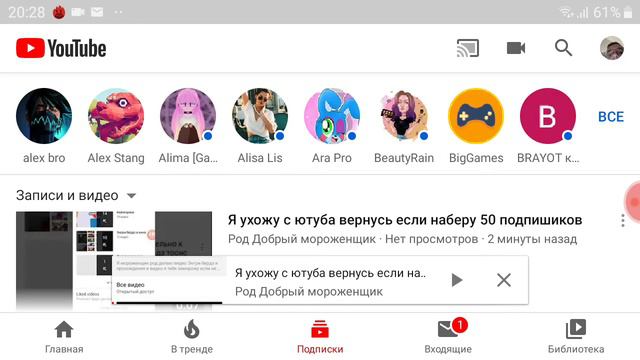Select the Подписки subscriptions tab
640x360 pixels.
pyautogui.click(x=320, y=337)
